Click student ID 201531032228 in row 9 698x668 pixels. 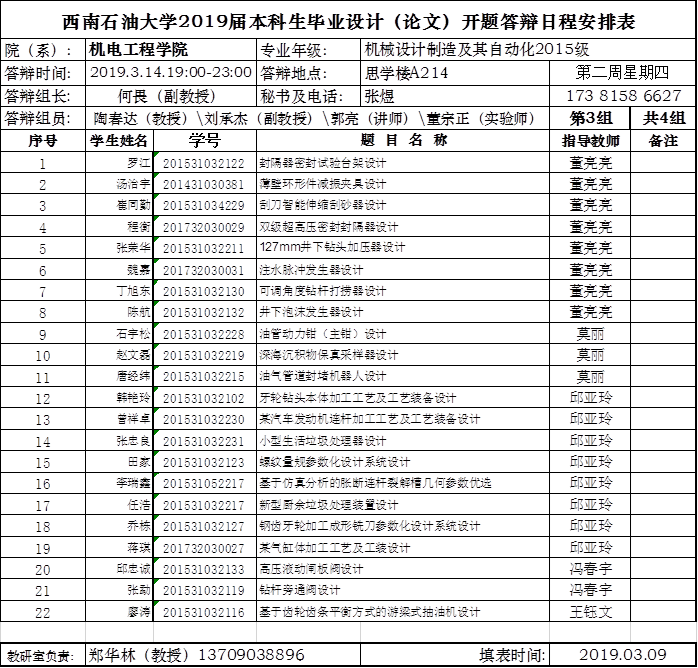tap(204, 334)
